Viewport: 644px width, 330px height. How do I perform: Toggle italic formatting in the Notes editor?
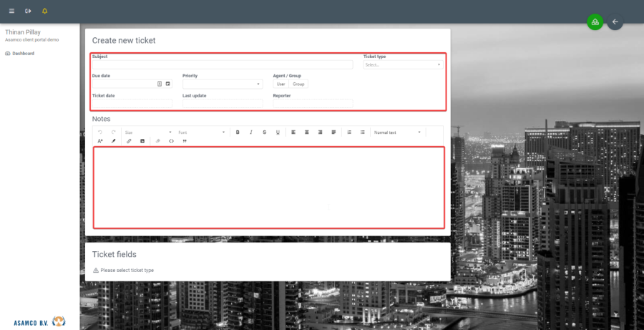tap(250, 132)
